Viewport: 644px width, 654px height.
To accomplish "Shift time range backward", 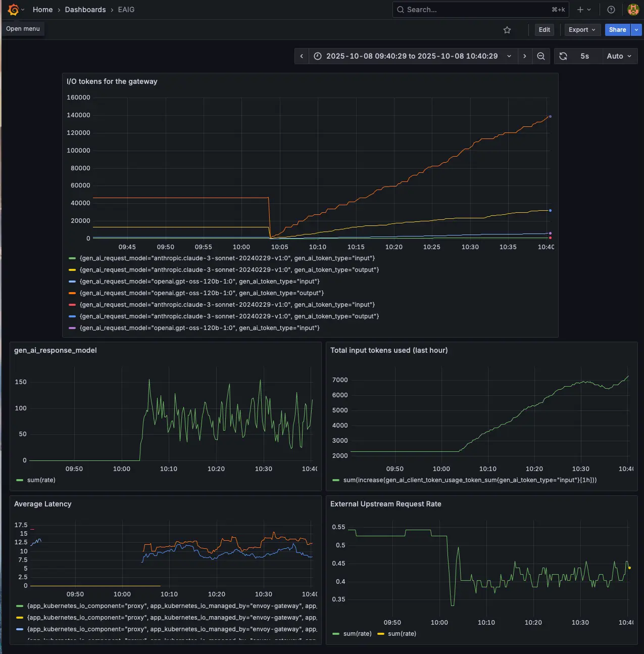I will 302,56.
